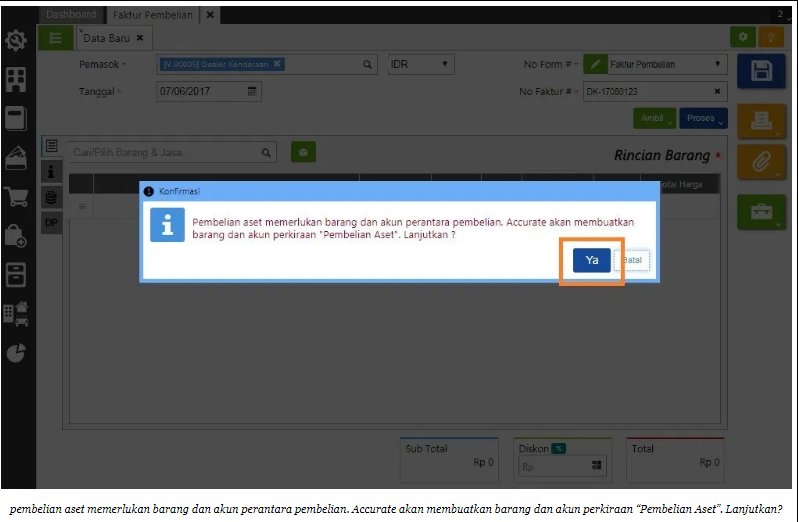Click the building company icon in the sidebar

pos(16,79)
